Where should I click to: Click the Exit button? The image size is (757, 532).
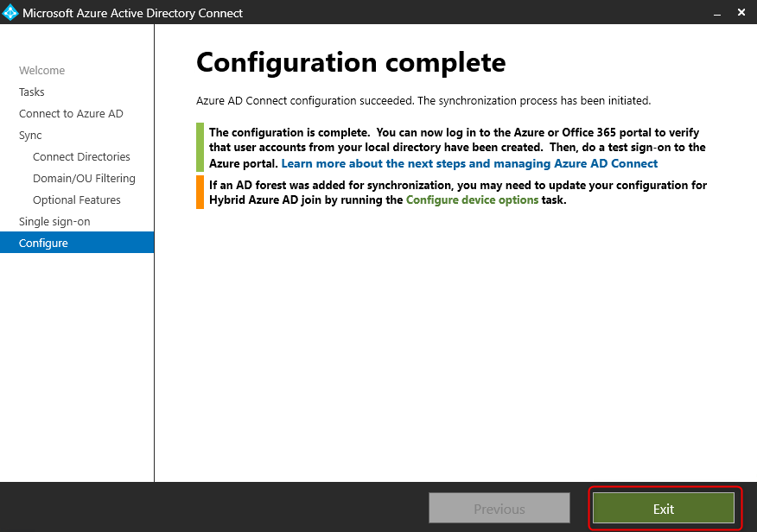pyautogui.click(x=663, y=508)
